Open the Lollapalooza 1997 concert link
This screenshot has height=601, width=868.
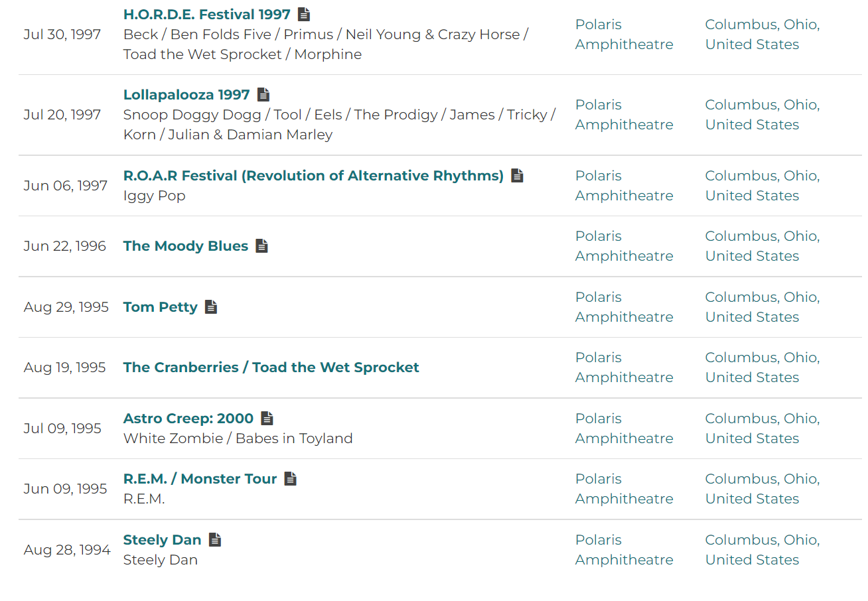(186, 95)
